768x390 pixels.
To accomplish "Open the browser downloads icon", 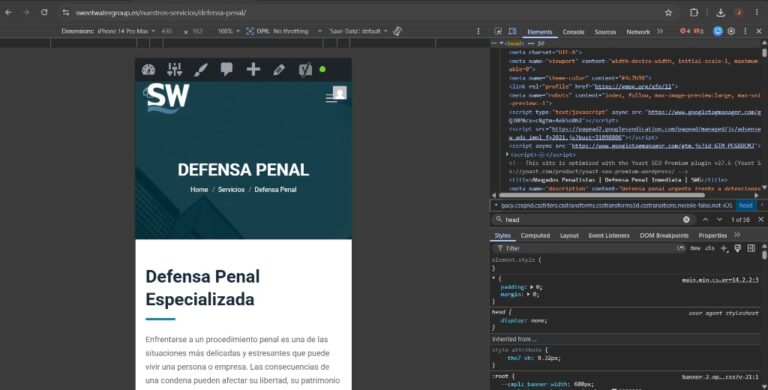I will tap(720, 13).
